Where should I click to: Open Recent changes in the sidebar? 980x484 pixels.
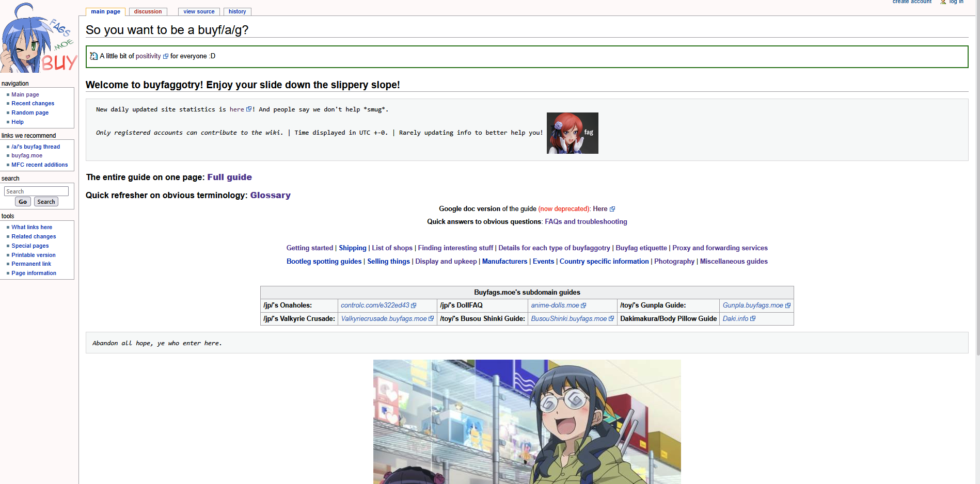point(33,104)
